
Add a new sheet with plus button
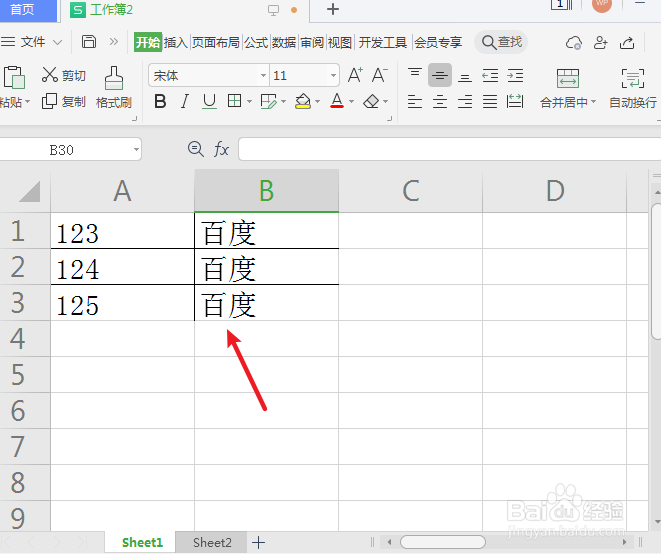click(258, 543)
